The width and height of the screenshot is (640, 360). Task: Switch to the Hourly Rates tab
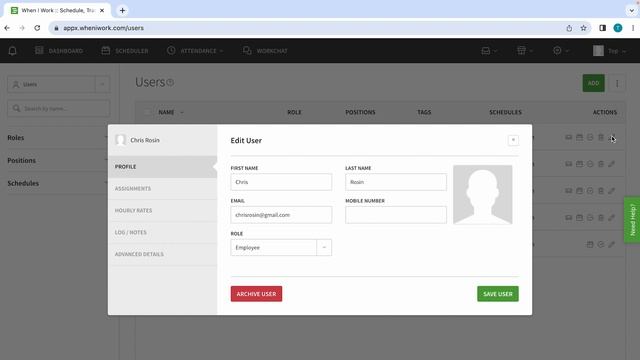pyautogui.click(x=162, y=211)
